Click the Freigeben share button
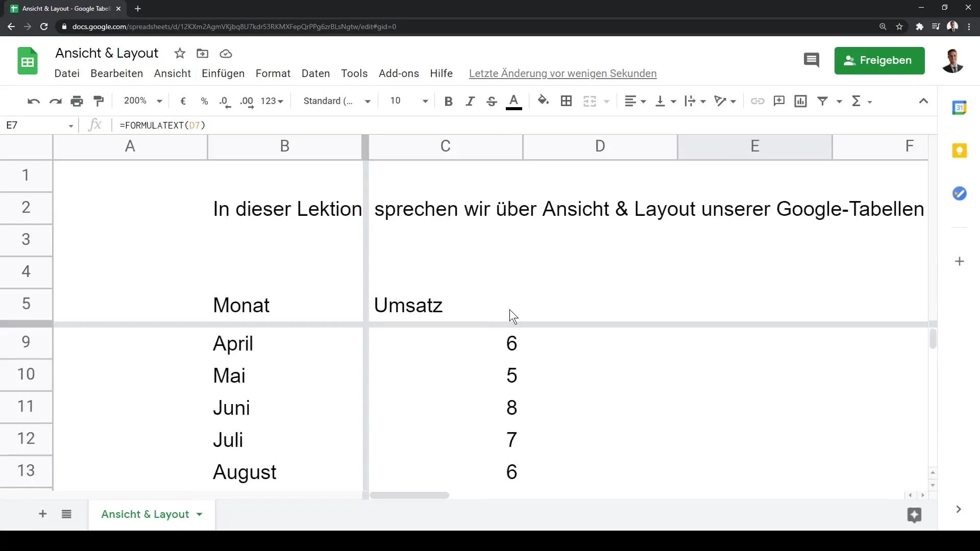The height and width of the screenshot is (551, 980). [879, 61]
